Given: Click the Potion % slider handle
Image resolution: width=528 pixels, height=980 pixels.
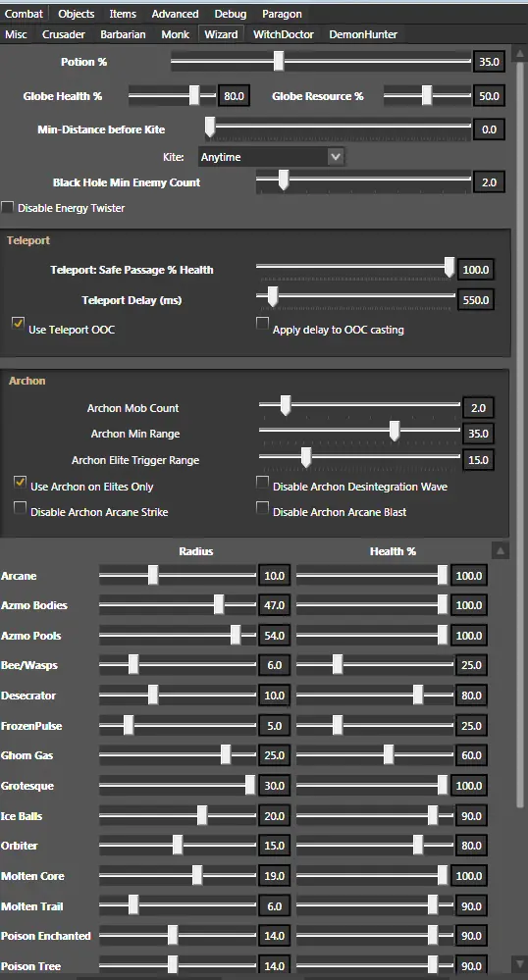Looking at the screenshot, I should point(279,61).
